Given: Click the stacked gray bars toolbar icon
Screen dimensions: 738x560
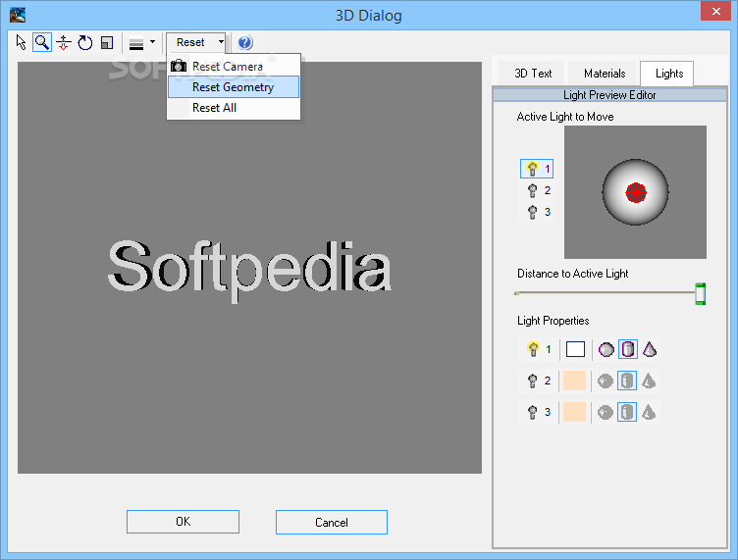Looking at the screenshot, I should pos(136,44).
